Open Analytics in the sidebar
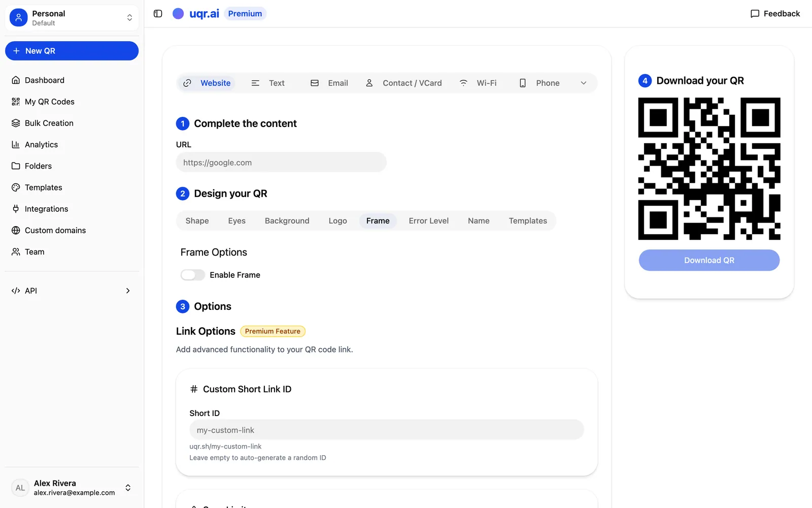The width and height of the screenshot is (812, 508). point(72,145)
